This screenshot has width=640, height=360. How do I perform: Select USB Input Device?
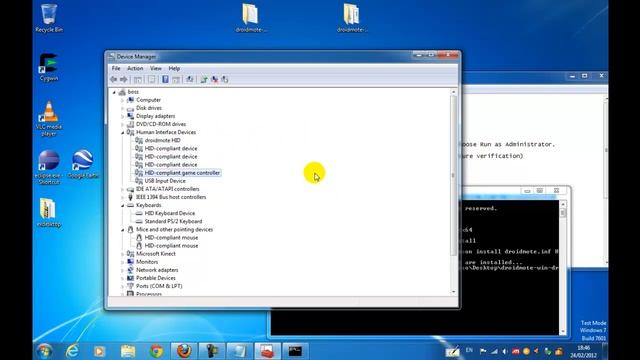(x=165, y=181)
